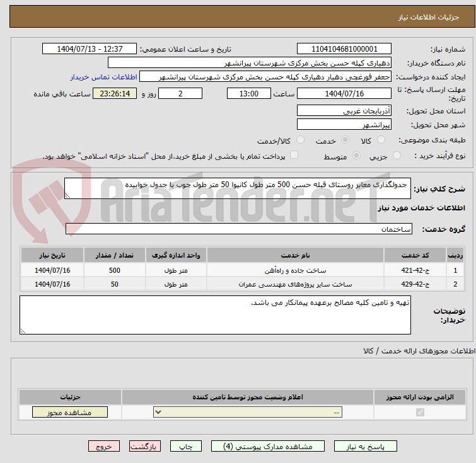Viewport: 476px width, 463px height.
Task: Choose the 'کالا/خدمت' radio option
Action: (300, 140)
